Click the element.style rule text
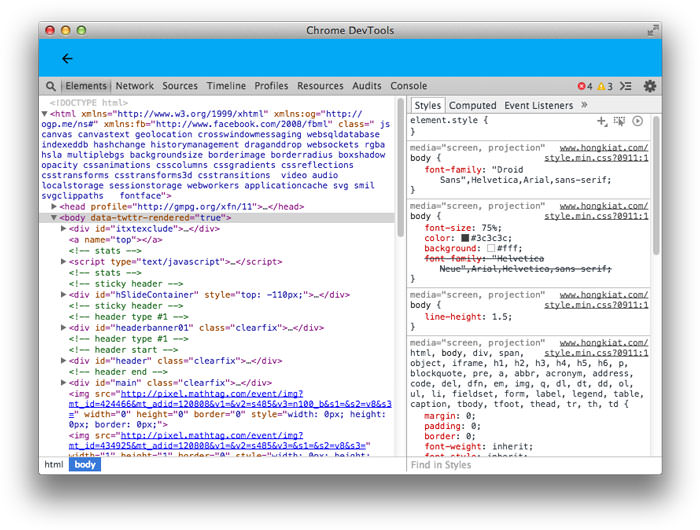This screenshot has width=700, height=530. point(449,120)
